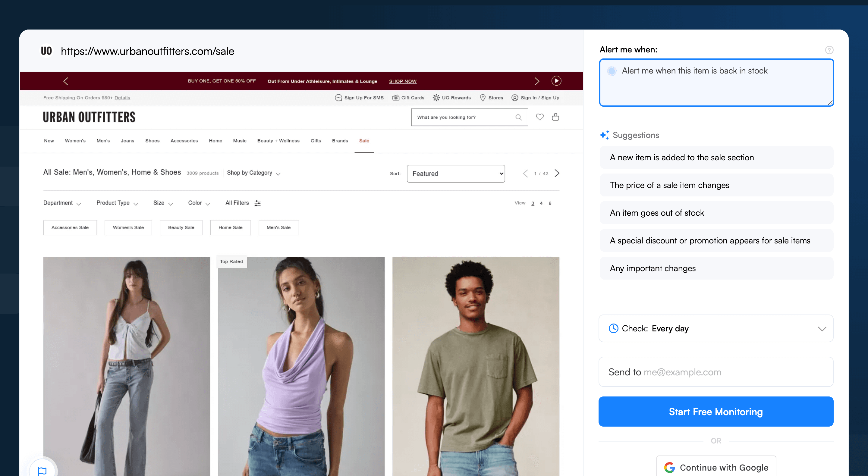Click the Alert me when text area
Screen dimensions: 868x476
coord(716,83)
